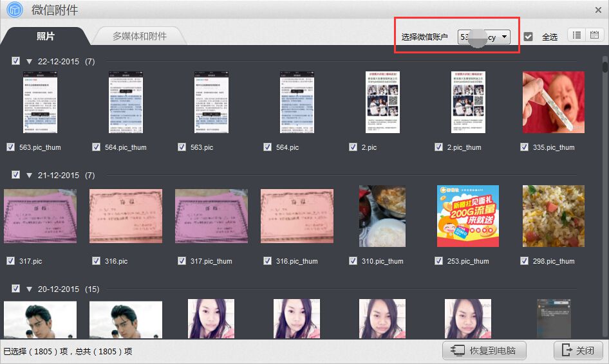This screenshot has height=364, width=609.
Task: Open the WeChat account dropdown
Action: click(x=484, y=37)
